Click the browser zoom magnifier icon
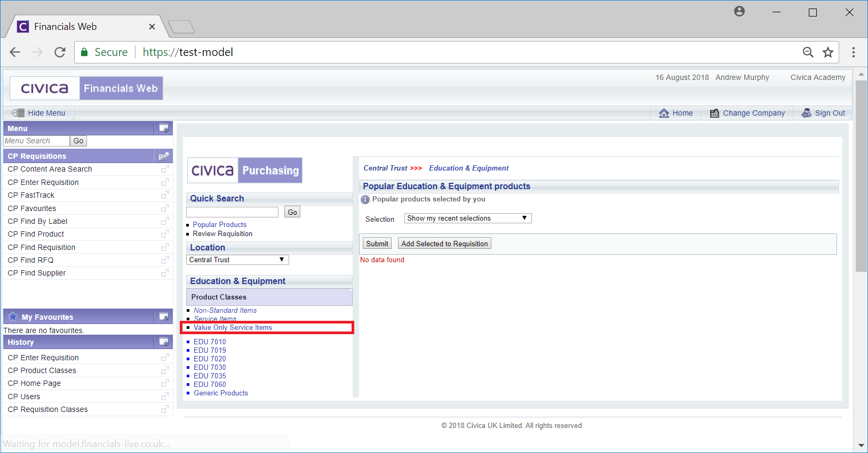 pyautogui.click(x=808, y=52)
